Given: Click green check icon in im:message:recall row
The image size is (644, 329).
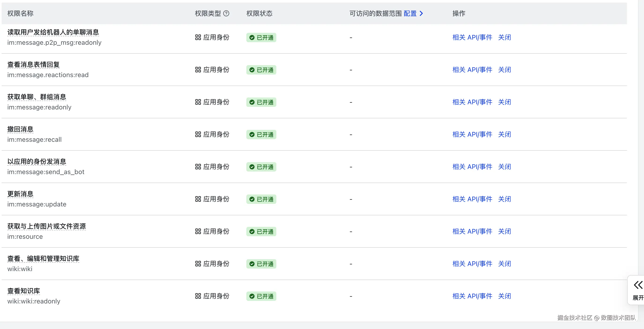Looking at the screenshot, I should [252, 135].
